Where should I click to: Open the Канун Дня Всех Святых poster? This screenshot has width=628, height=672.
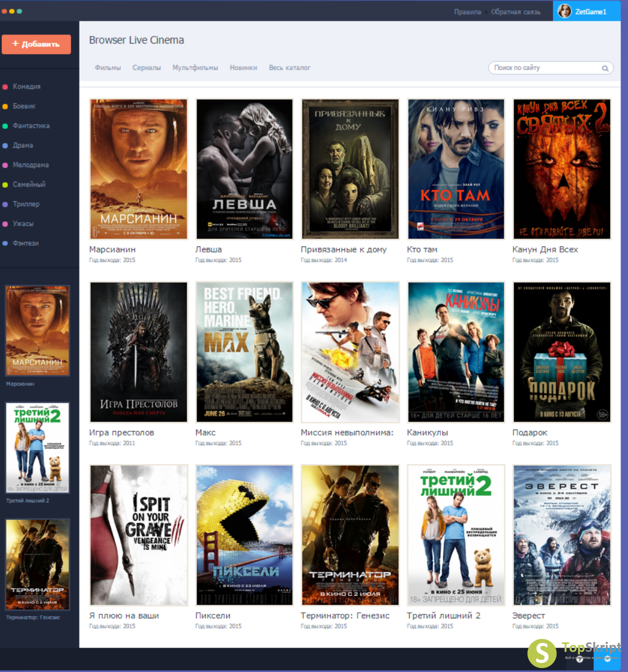(562, 169)
